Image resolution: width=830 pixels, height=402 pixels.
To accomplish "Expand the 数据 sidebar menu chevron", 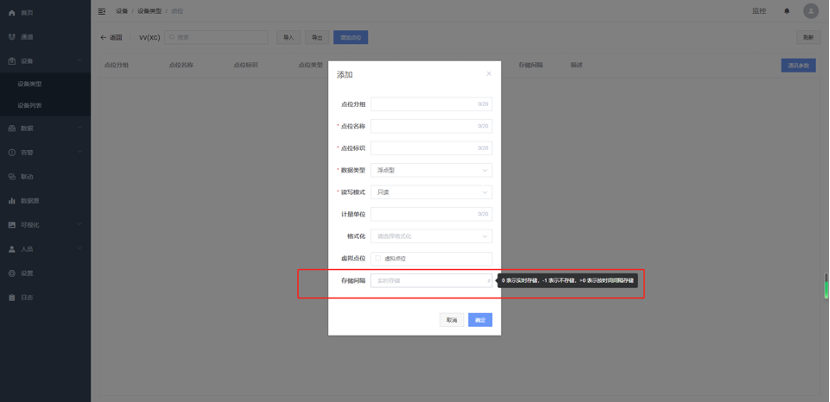I will click(x=79, y=128).
